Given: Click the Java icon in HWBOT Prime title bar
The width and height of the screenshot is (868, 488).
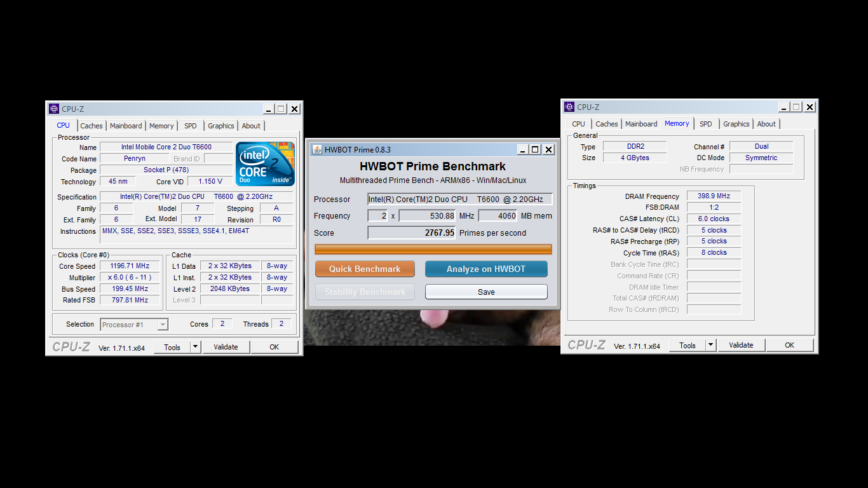Looking at the screenshot, I should click(x=317, y=150).
